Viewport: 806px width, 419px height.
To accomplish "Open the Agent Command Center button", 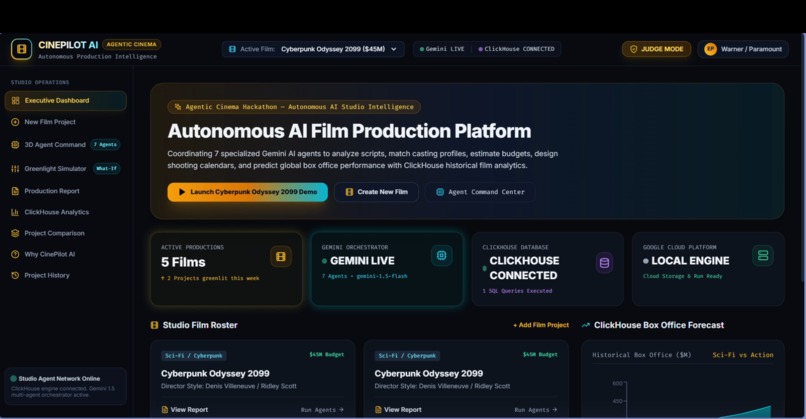I will pyautogui.click(x=480, y=192).
